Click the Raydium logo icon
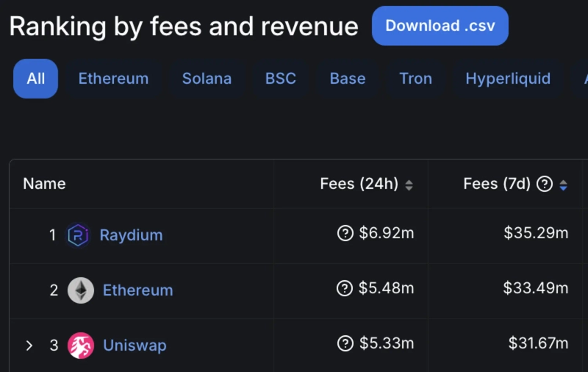 (x=78, y=235)
